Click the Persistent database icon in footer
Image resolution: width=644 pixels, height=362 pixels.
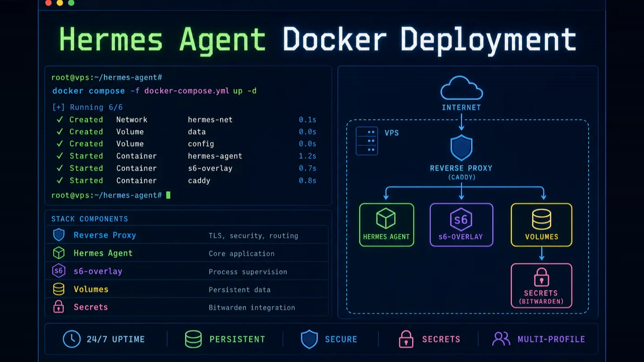click(193, 339)
